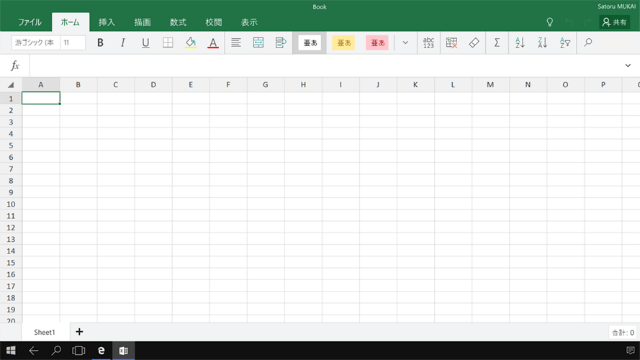Viewport: 640px width, 360px height.
Task: Click the Excel taskbar icon
Action: click(124, 351)
